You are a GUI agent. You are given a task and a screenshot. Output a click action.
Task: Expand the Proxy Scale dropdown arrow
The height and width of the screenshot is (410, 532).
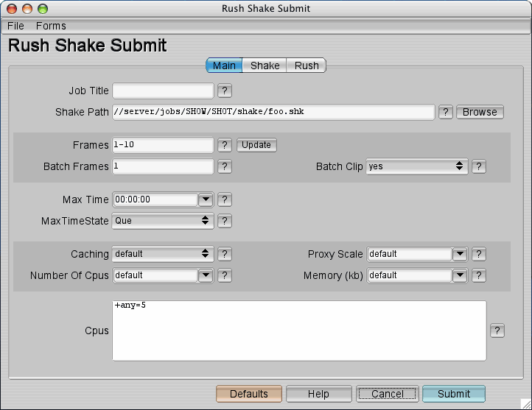click(460, 254)
